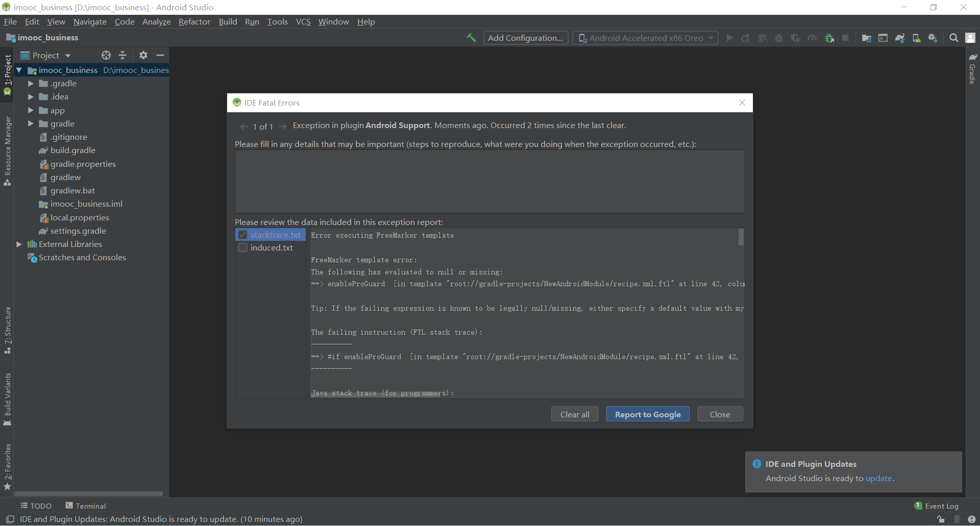This screenshot has height=526, width=980.
Task: Click Sync Project with Gradle Files icon
Action: click(x=900, y=38)
